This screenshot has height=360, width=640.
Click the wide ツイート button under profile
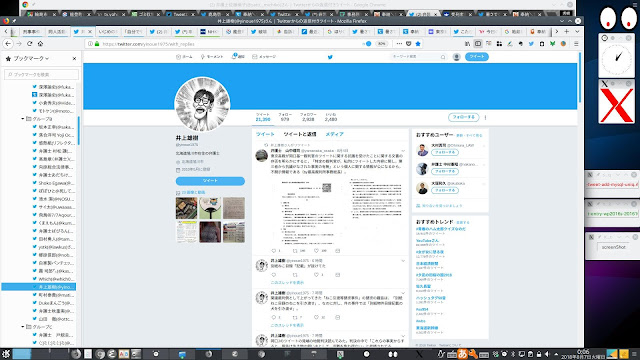(x=210, y=181)
